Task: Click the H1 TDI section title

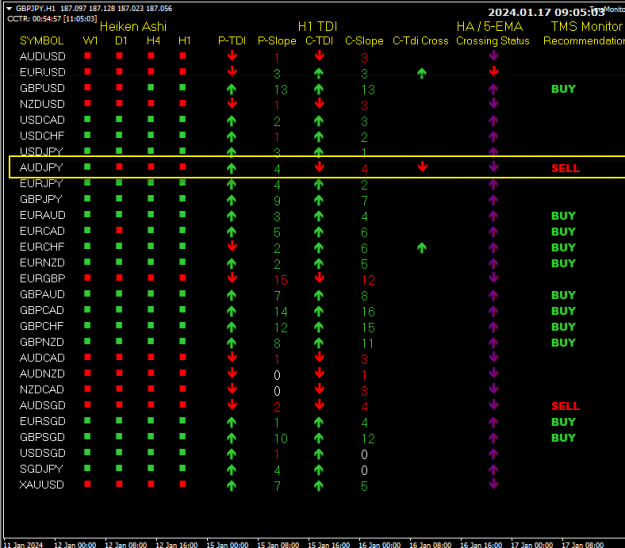Action: click(x=318, y=27)
